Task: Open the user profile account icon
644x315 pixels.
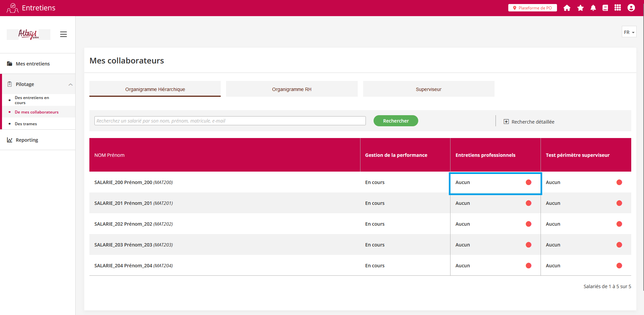Action: [631, 8]
